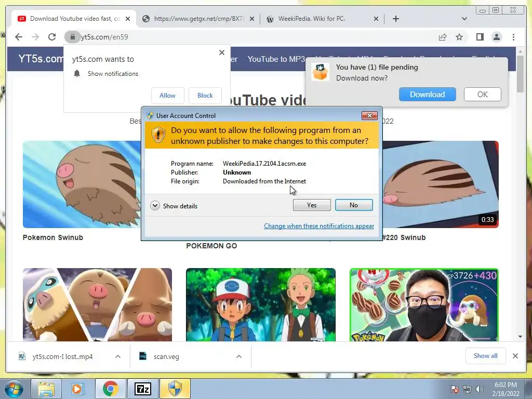Click the browser Forward arrow

(x=35, y=37)
